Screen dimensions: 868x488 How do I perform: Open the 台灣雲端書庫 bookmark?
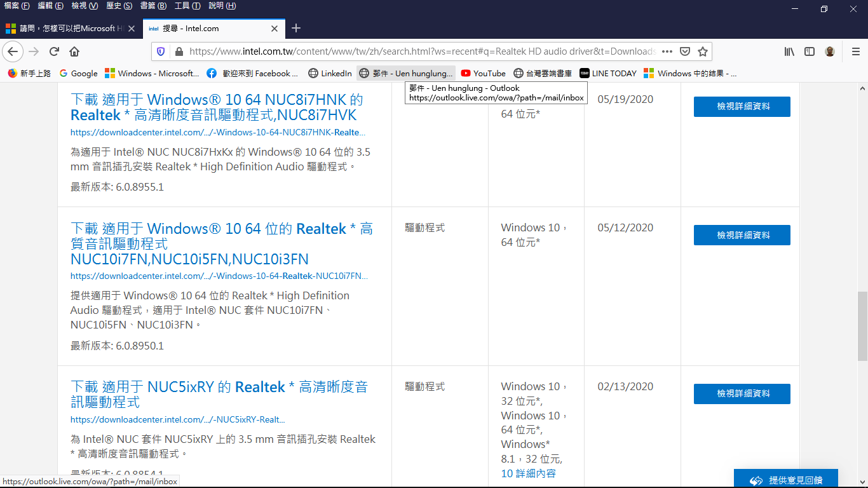(543, 73)
